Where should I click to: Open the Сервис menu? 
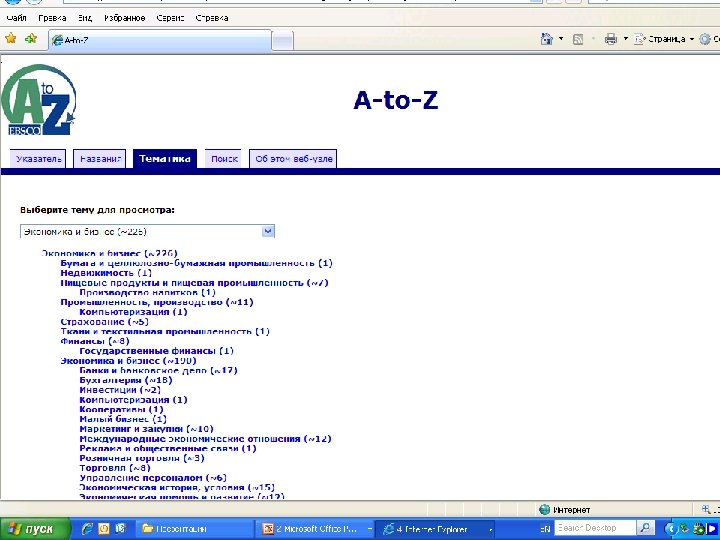(x=170, y=18)
